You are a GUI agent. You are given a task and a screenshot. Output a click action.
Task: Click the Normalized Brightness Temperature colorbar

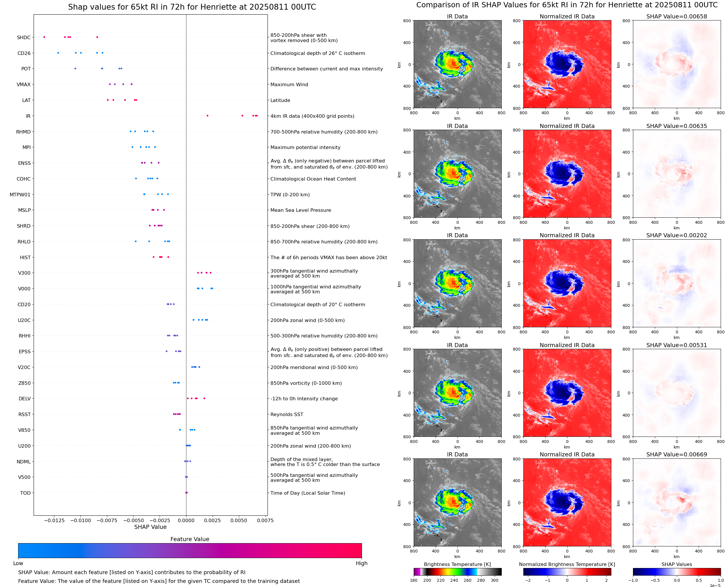(567, 572)
